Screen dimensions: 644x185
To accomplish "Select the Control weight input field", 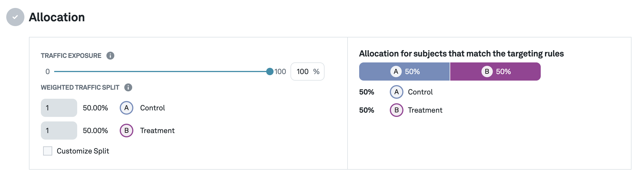I will click(59, 108).
